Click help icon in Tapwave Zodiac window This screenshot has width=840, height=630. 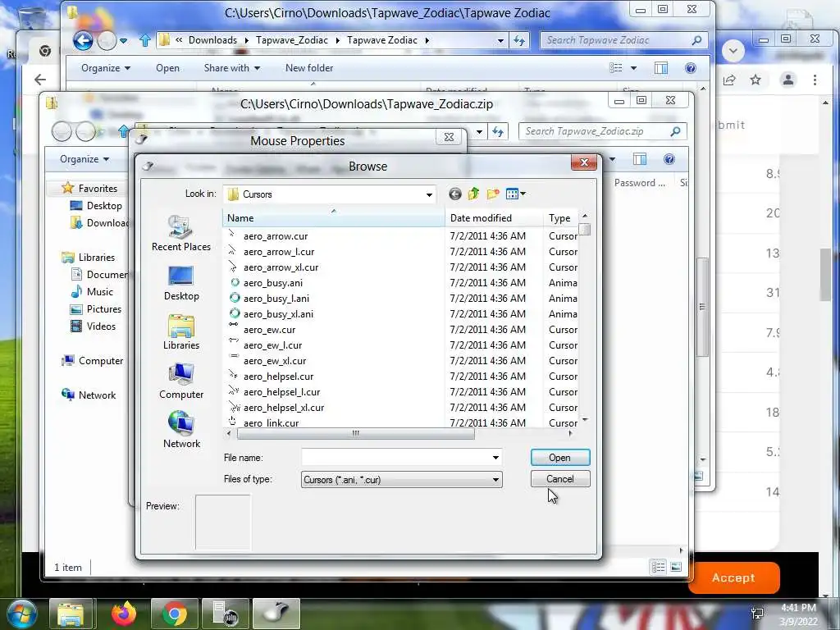(x=691, y=68)
